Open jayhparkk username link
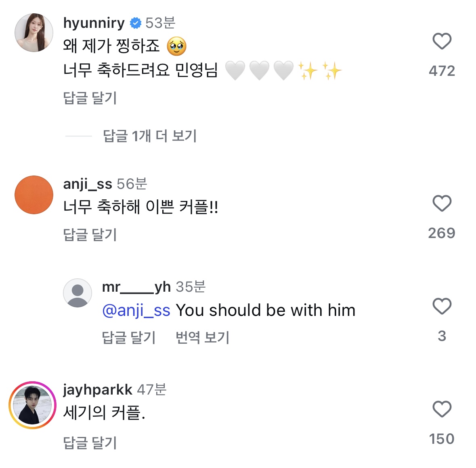This screenshot has width=476, height=468. (x=97, y=389)
